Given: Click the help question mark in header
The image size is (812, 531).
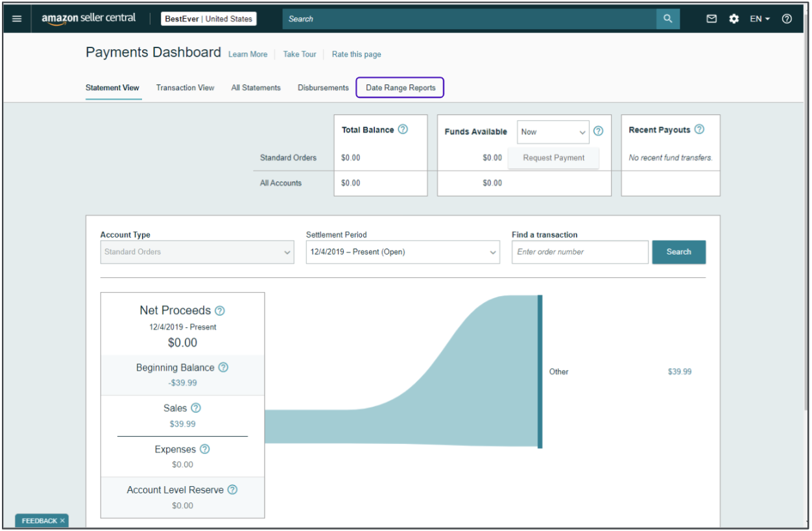Looking at the screenshot, I should 787,19.
